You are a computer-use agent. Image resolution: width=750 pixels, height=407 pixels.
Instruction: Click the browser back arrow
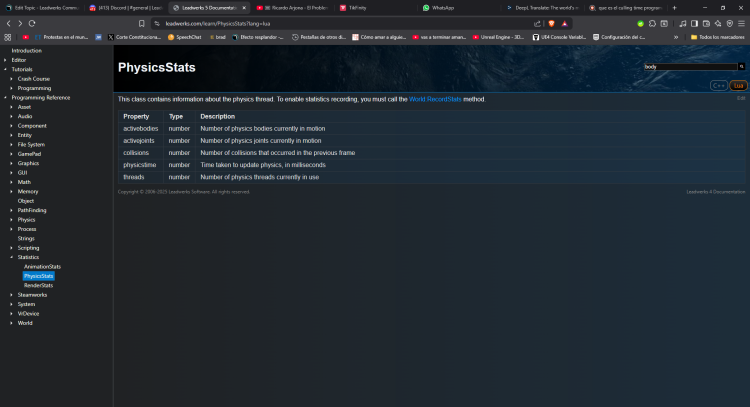pos(8,23)
